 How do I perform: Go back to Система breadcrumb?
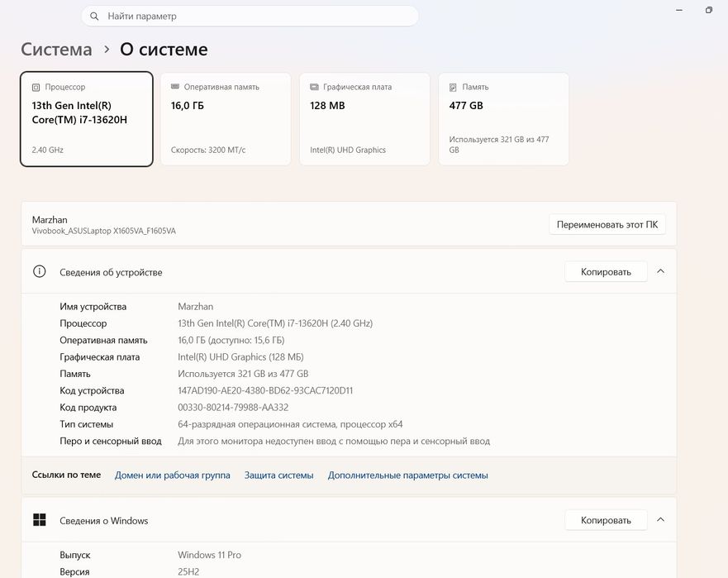pyautogui.click(x=57, y=50)
